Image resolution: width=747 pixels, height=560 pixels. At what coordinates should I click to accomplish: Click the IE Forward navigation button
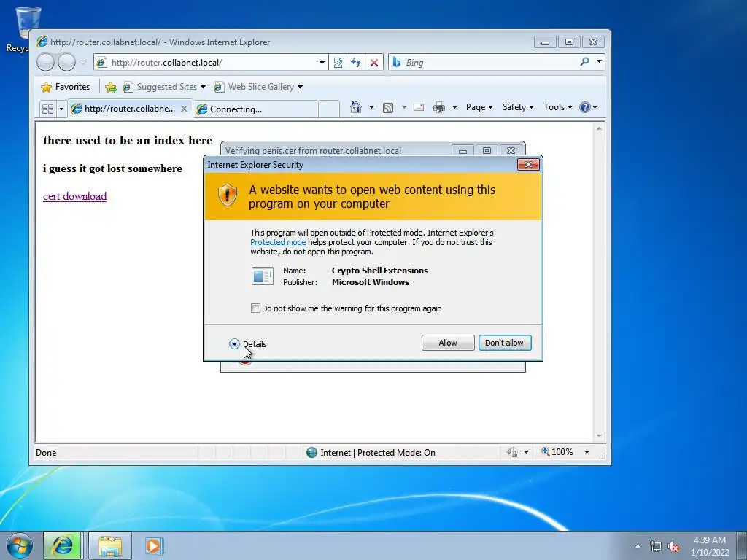click(66, 63)
